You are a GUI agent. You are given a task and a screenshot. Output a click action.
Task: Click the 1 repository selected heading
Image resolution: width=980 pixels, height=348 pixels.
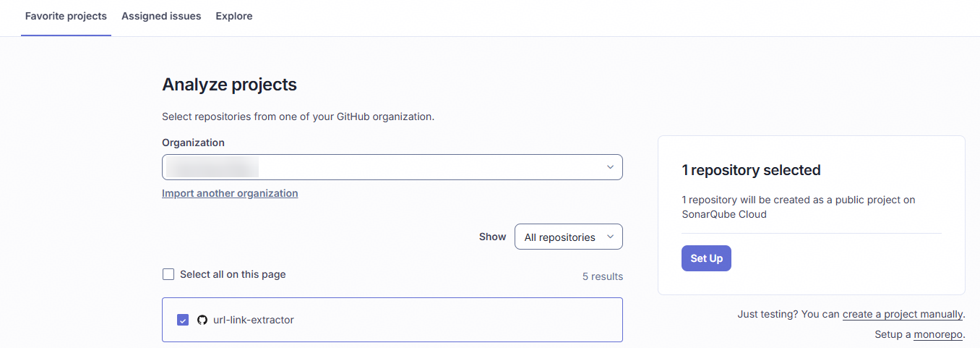pyautogui.click(x=752, y=170)
